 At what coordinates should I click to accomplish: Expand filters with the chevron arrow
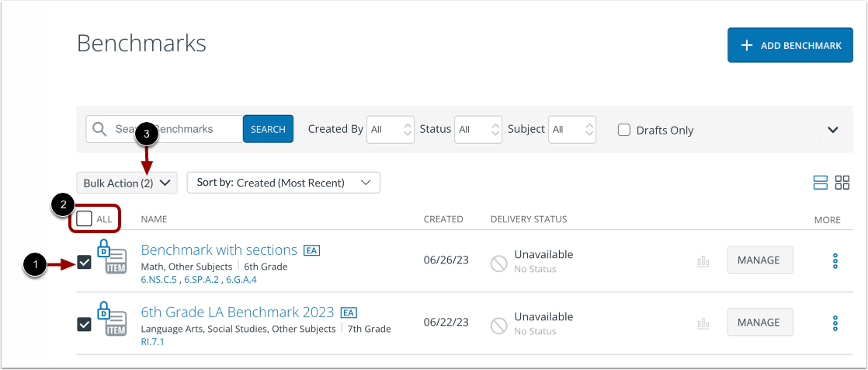(832, 130)
